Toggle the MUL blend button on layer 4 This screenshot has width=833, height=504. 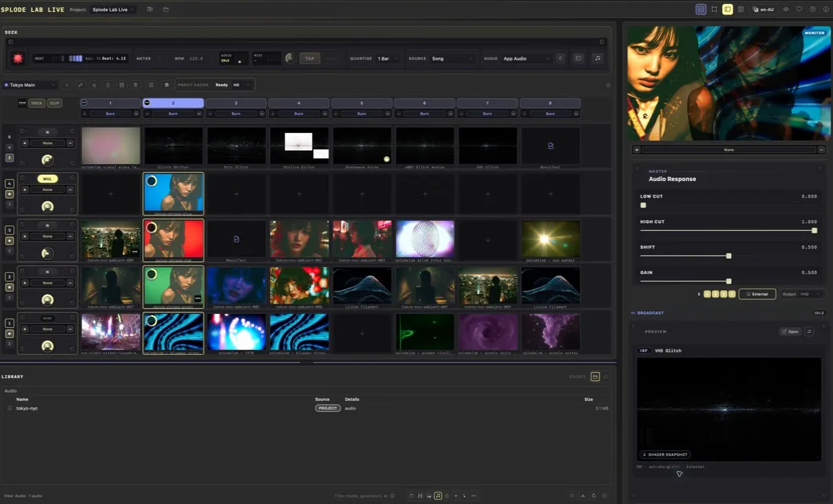coord(48,179)
